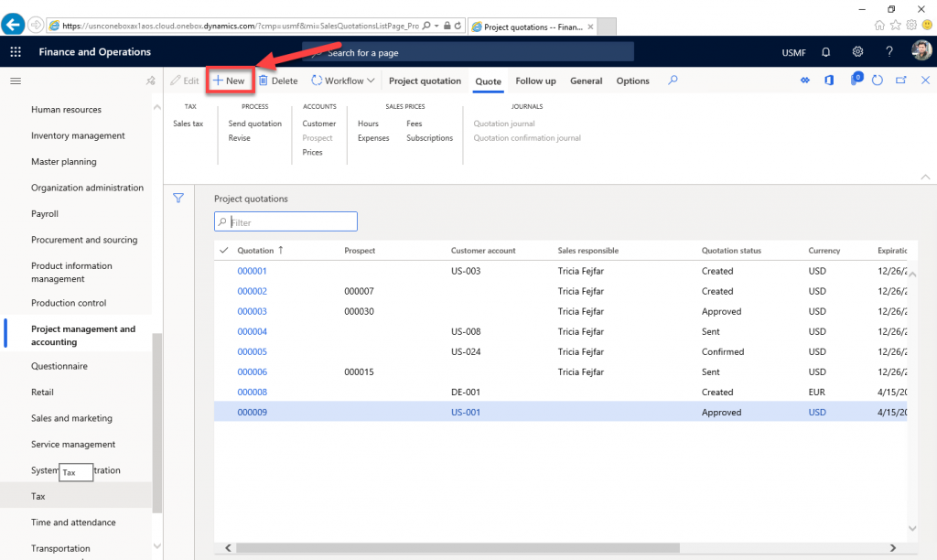Click the Help question mark icon

pyautogui.click(x=889, y=52)
